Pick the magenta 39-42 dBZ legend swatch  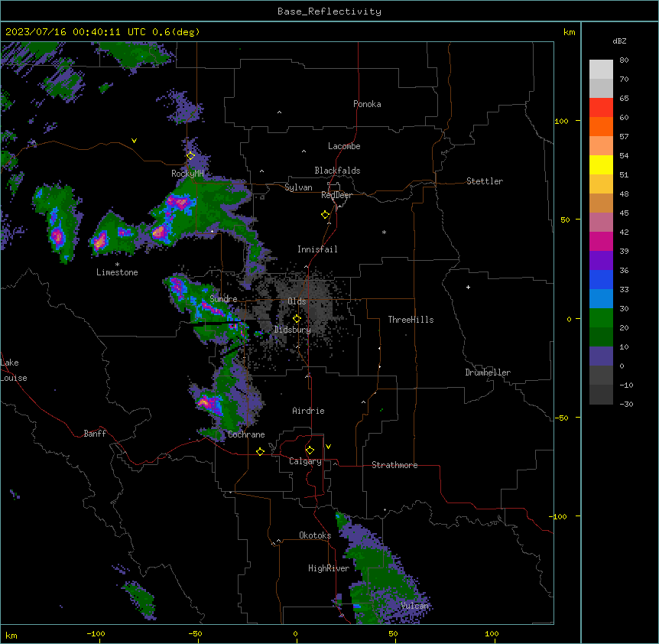(x=601, y=241)
